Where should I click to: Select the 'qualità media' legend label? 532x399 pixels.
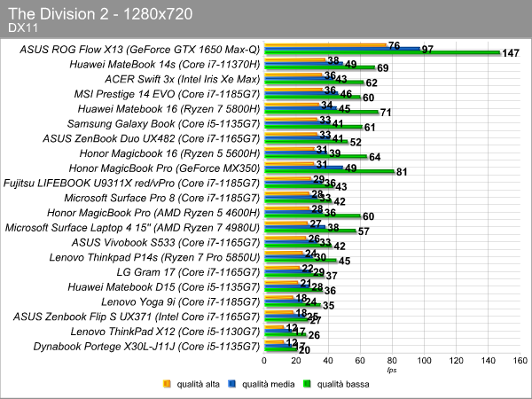(x=269, y=384)
